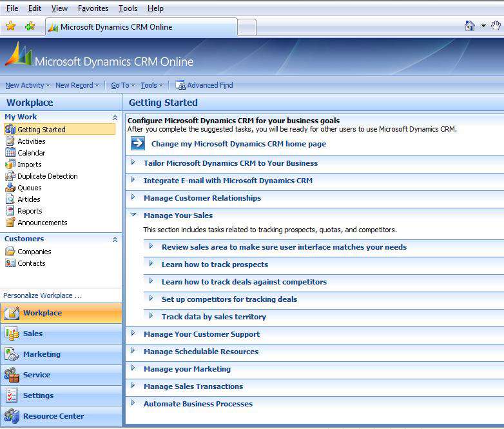Open the Help menu
The height and width of the screenshot is (429, 504).
click(x=155, y=8)
